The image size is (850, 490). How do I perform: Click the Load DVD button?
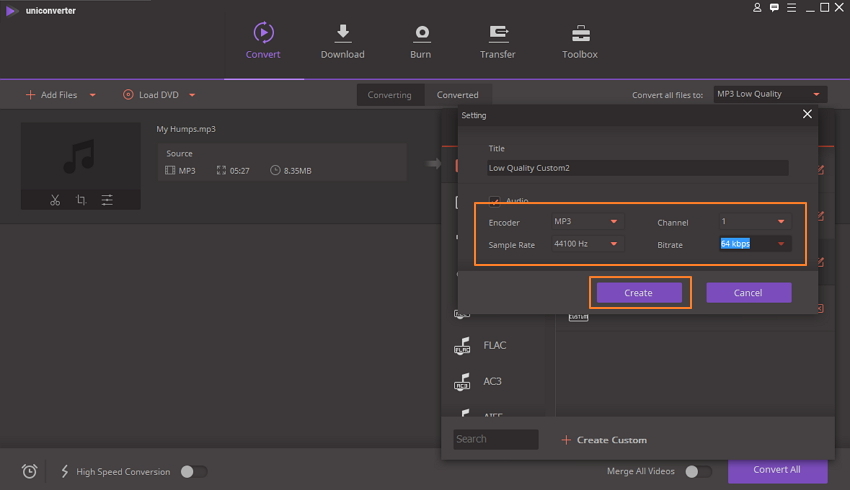pyautogui.click(x=151, y=95)
